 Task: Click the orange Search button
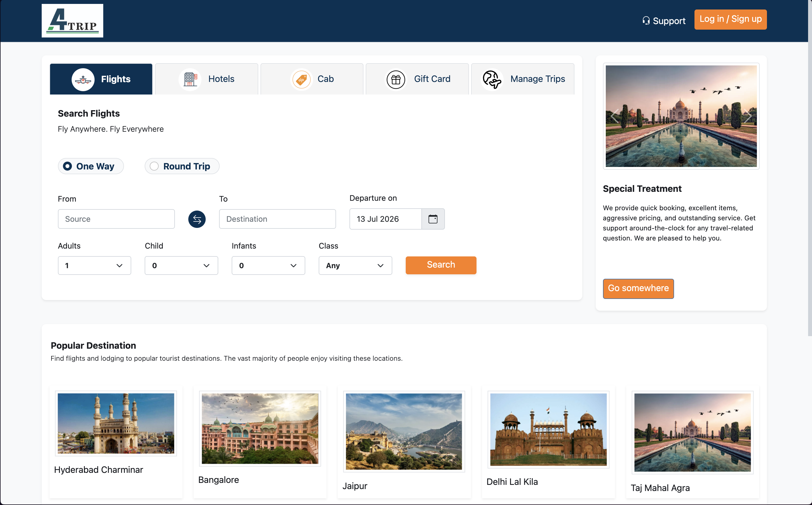tap(441, 265)
